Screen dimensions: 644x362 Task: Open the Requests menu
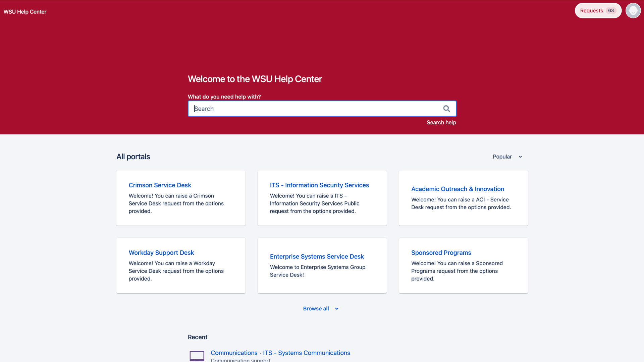592,10
